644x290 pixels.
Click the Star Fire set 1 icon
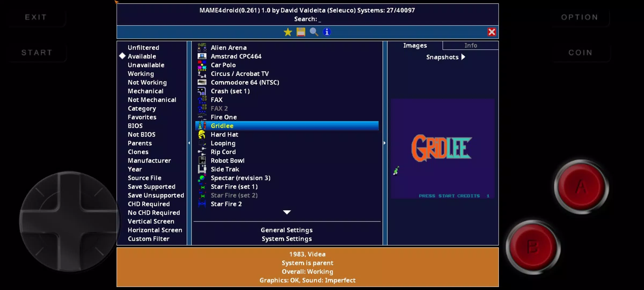(202, 187)
